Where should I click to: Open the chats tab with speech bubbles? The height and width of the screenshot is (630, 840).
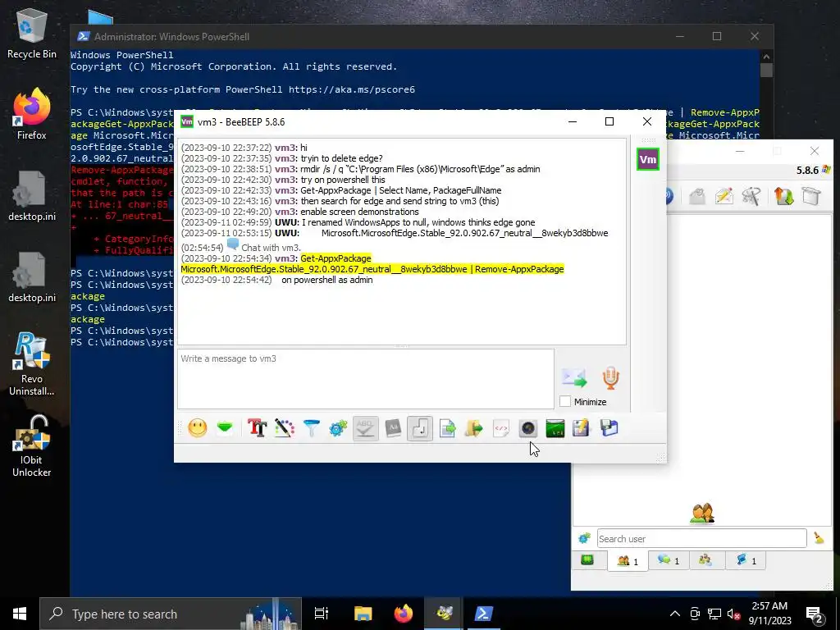click(x=668, y=560)
